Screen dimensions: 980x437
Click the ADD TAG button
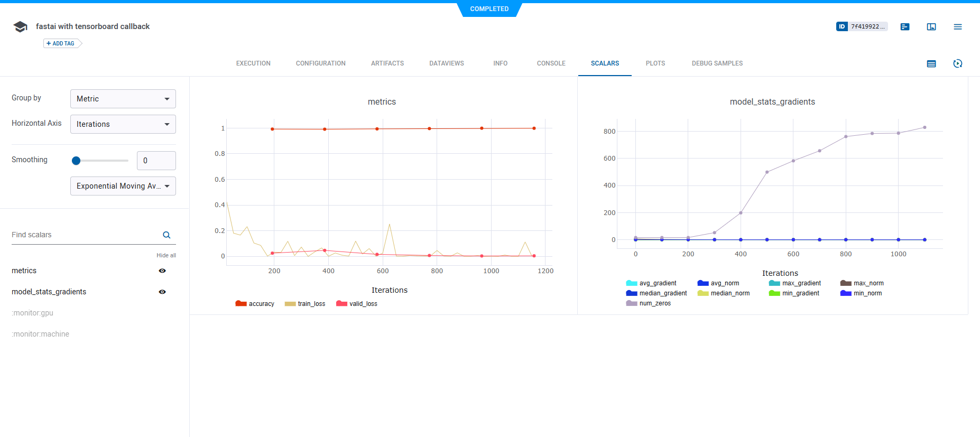coord(61,43)
